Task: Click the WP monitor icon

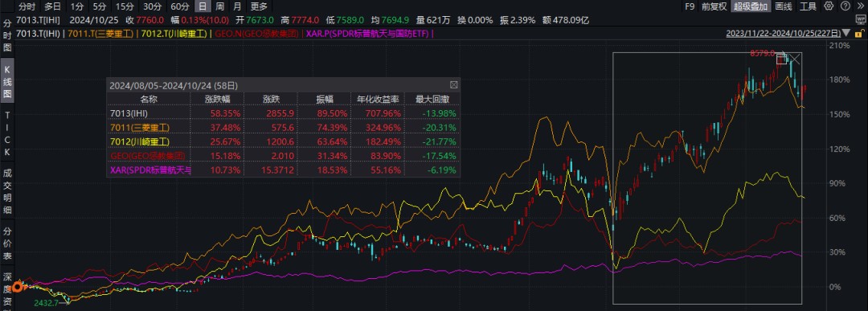Action: click(860, 20)
